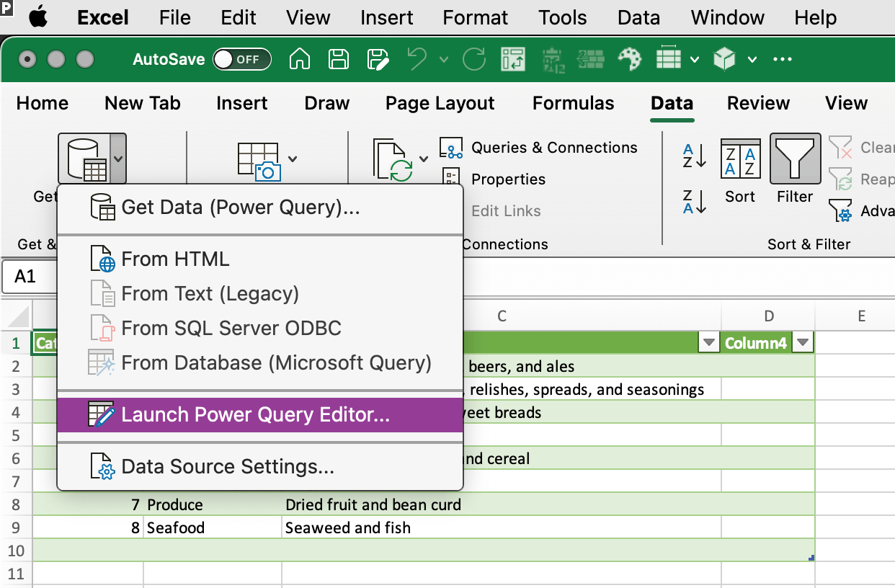Click the Home icon in quick access toolbar
Viewport: 895px width, 588px height.
tap(299, 60)
